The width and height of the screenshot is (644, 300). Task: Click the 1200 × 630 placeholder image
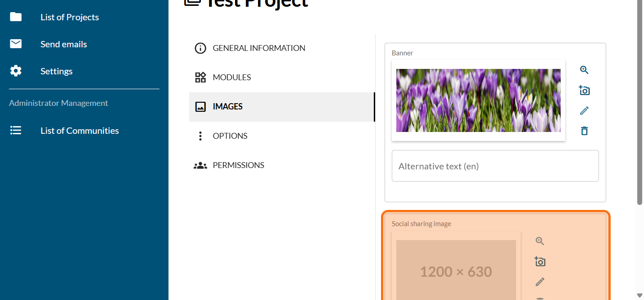click(x=456, y=270)
